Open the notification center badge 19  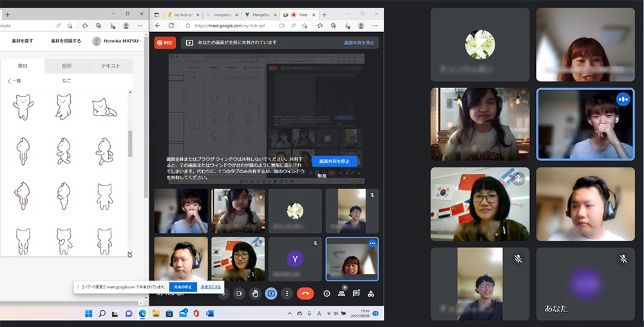tap(375, 313)
